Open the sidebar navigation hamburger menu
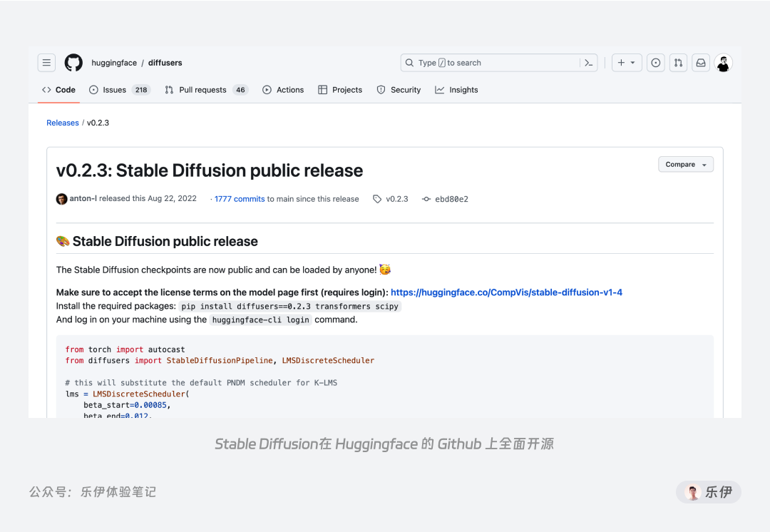770x532 pixels. (x=46, y=63)
